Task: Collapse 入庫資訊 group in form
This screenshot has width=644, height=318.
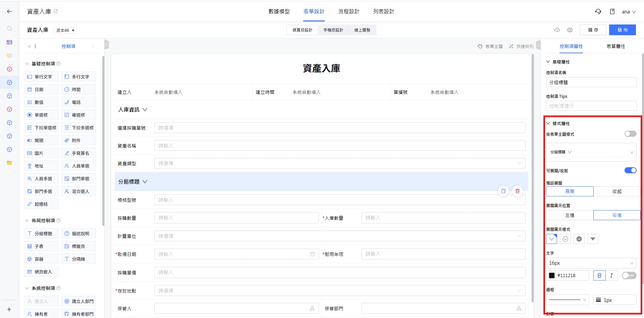Action: (x=145, y=110)
